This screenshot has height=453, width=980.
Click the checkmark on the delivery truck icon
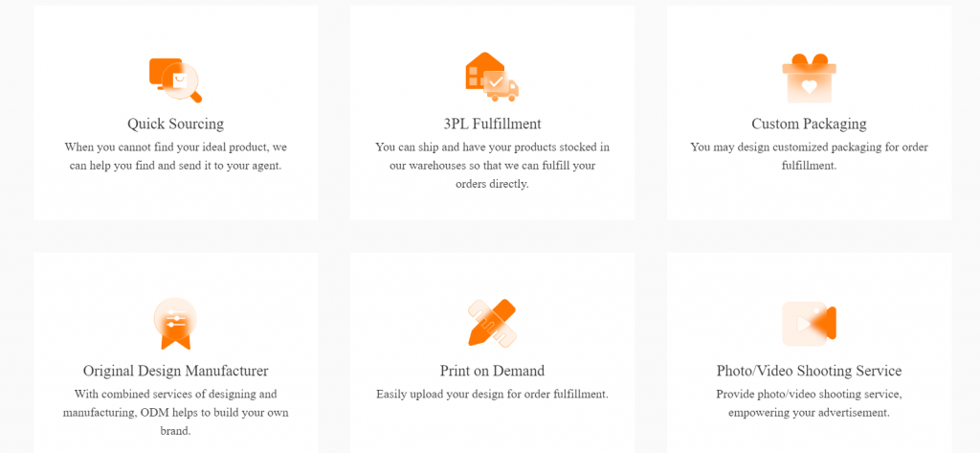point(496,81)
